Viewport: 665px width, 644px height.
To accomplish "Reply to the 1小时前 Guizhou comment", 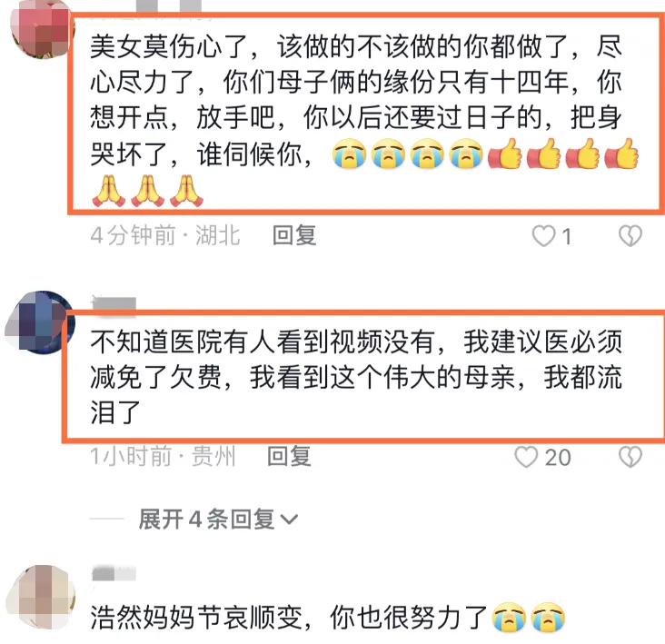I will [289, 457].
